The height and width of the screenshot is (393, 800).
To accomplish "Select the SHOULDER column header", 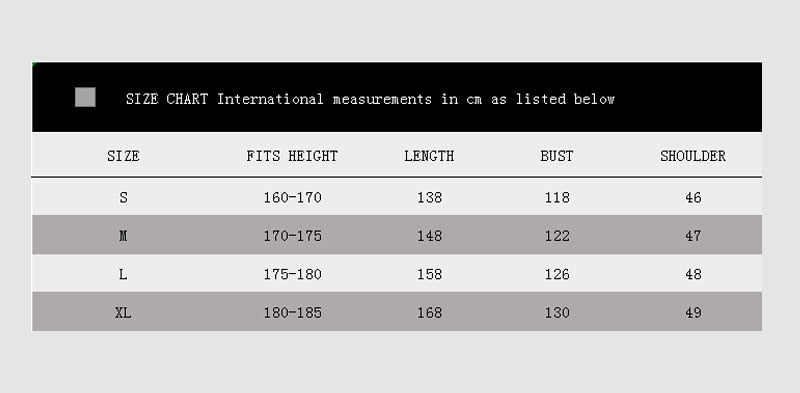I will [x=693, y=156].
